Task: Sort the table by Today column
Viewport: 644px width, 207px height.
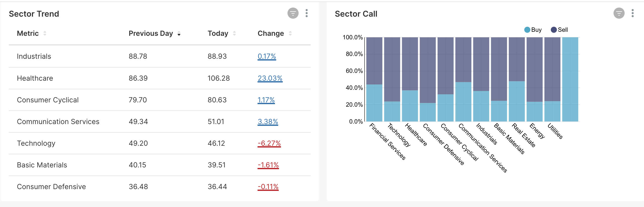Action: [235, 33]
